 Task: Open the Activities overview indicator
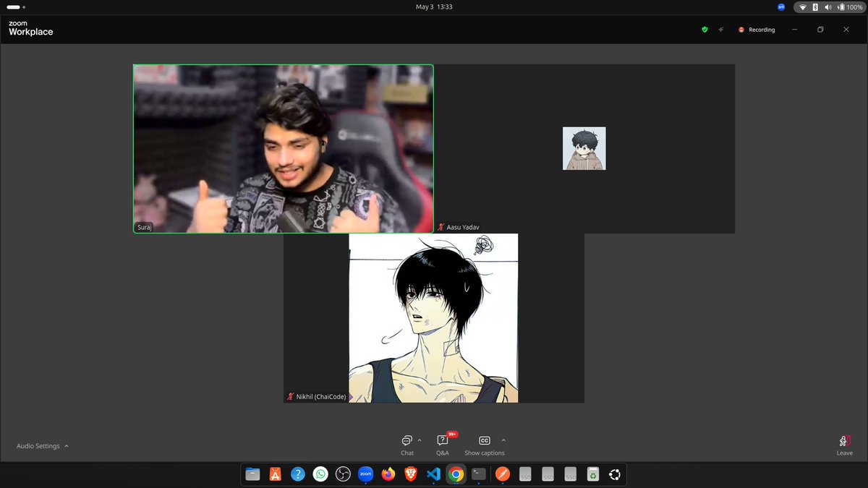(x=14, y=7)
